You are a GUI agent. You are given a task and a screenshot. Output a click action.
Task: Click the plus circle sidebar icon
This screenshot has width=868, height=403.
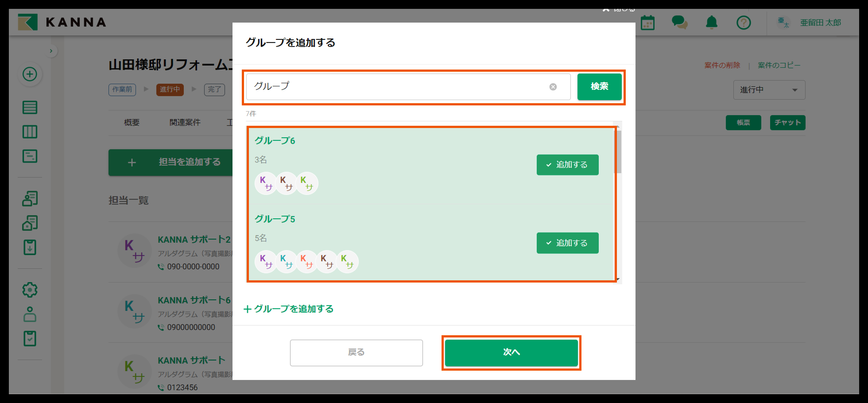click(30, 74)
